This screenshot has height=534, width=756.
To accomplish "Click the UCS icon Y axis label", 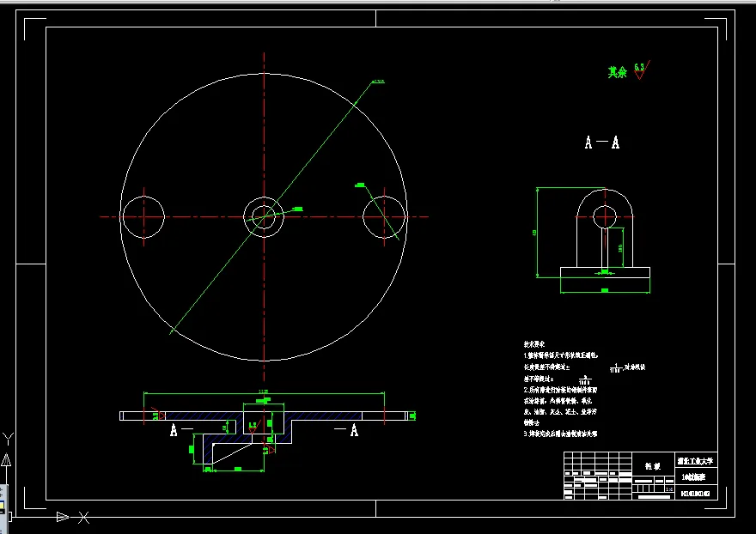I will tap(9, 438).
